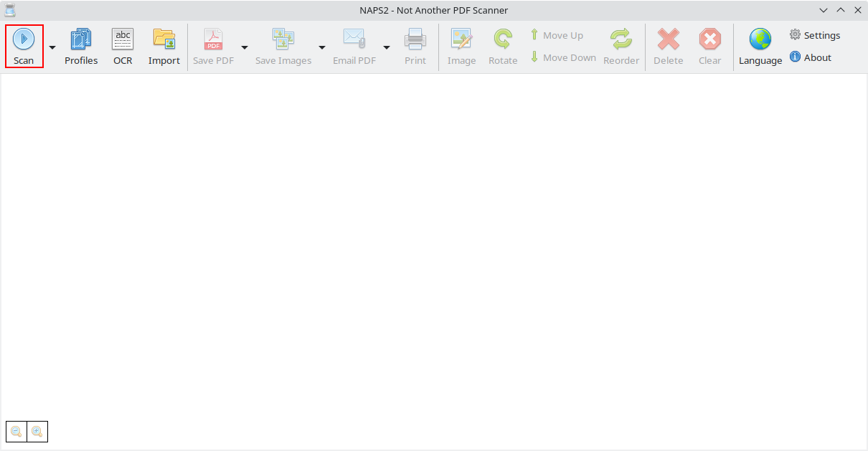Expand the Scan dropdown arrow
Viewport: 868px width, 451px height.
click(52, 47)
